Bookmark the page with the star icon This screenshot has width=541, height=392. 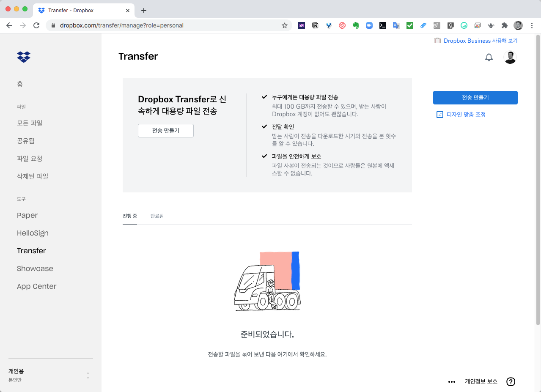coord(285,25)
